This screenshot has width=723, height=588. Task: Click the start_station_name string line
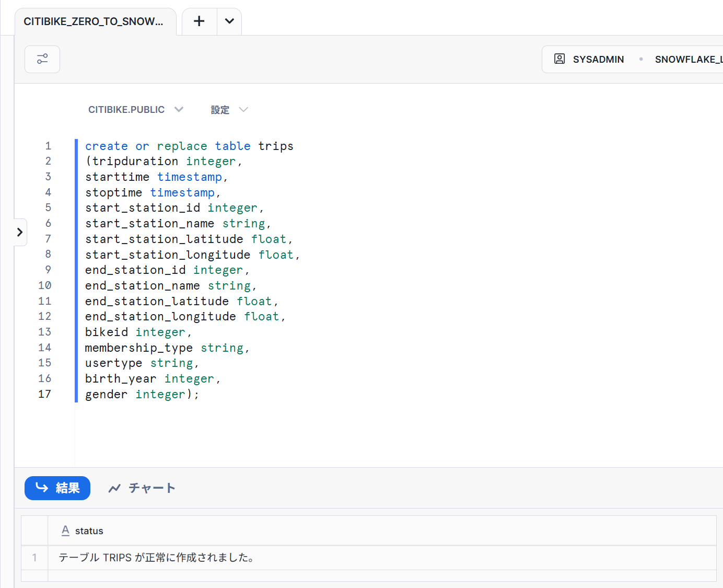pos(178,224)
